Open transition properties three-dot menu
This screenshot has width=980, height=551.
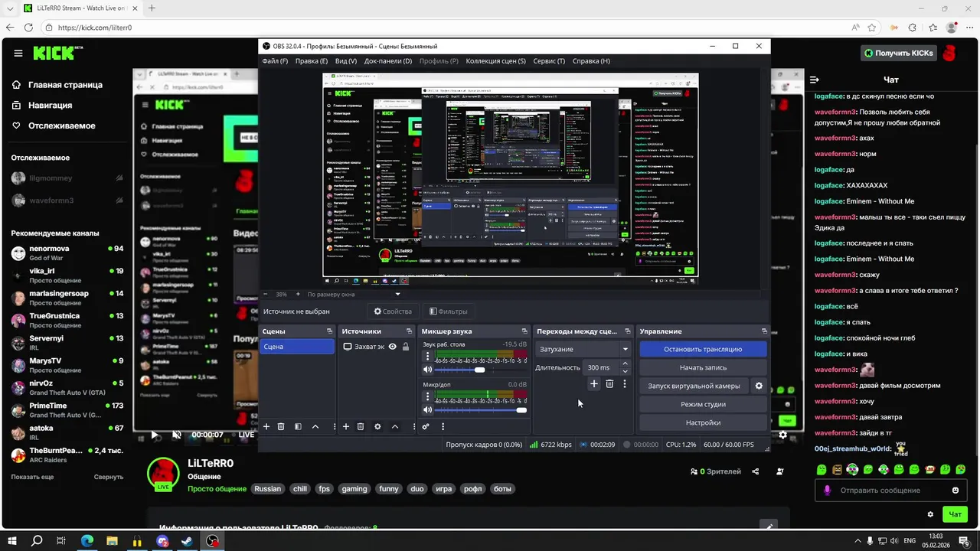coord(624,383)
